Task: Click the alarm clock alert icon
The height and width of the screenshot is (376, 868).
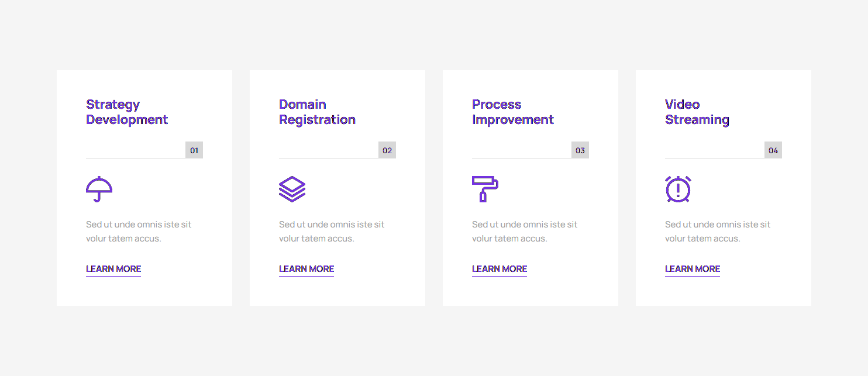Action: pos(678,189)
